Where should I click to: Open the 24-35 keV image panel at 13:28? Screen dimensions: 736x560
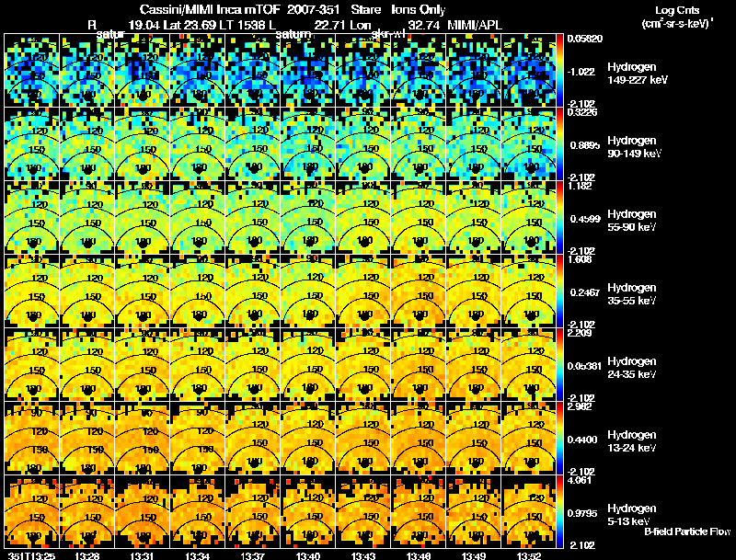click(x=86, y=364)
